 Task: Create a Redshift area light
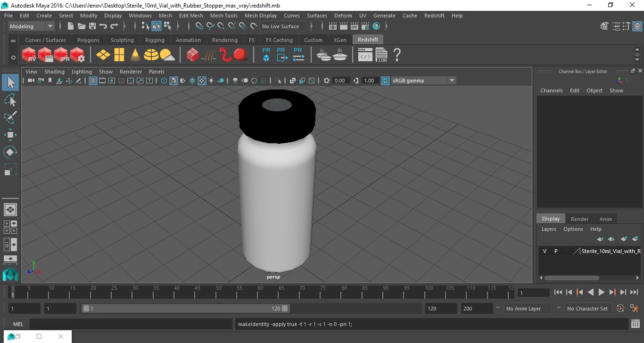pos(103,55)
